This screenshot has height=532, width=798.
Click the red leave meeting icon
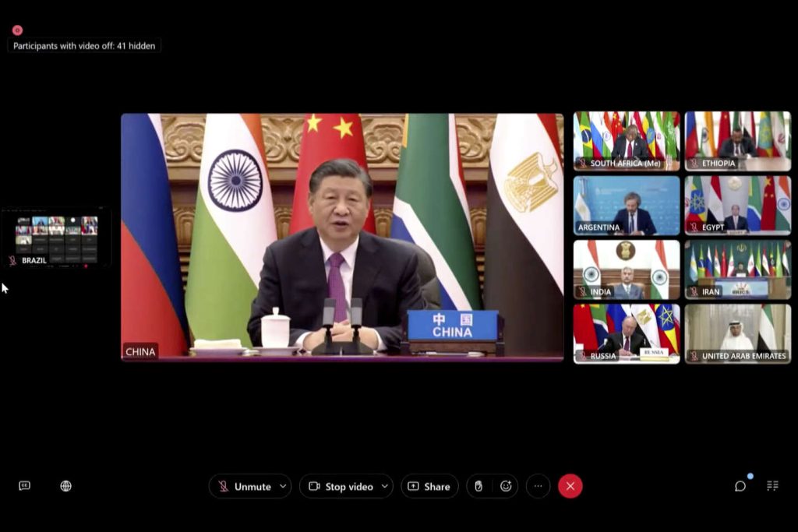570,486
